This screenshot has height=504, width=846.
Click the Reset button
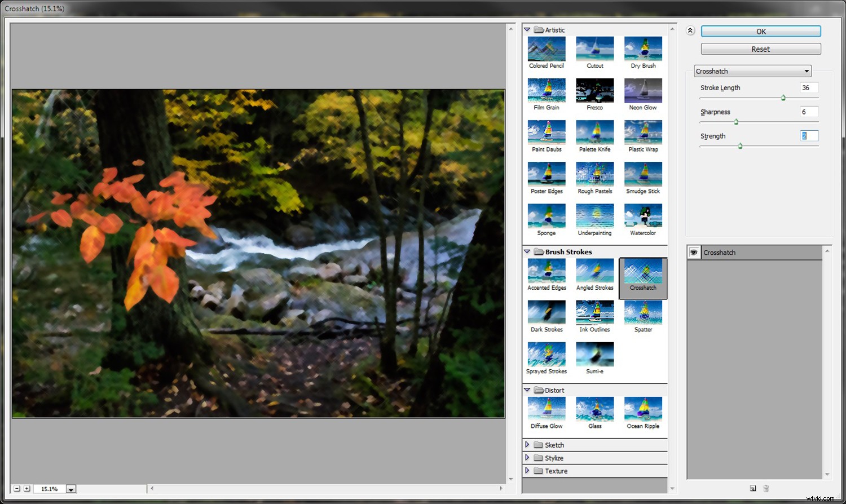point(760,49)
